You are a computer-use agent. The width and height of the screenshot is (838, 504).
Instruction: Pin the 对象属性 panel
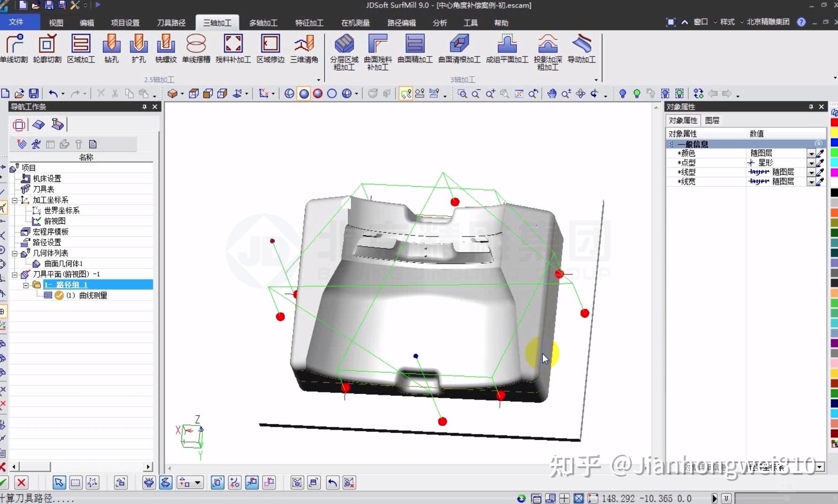[811, 107]
